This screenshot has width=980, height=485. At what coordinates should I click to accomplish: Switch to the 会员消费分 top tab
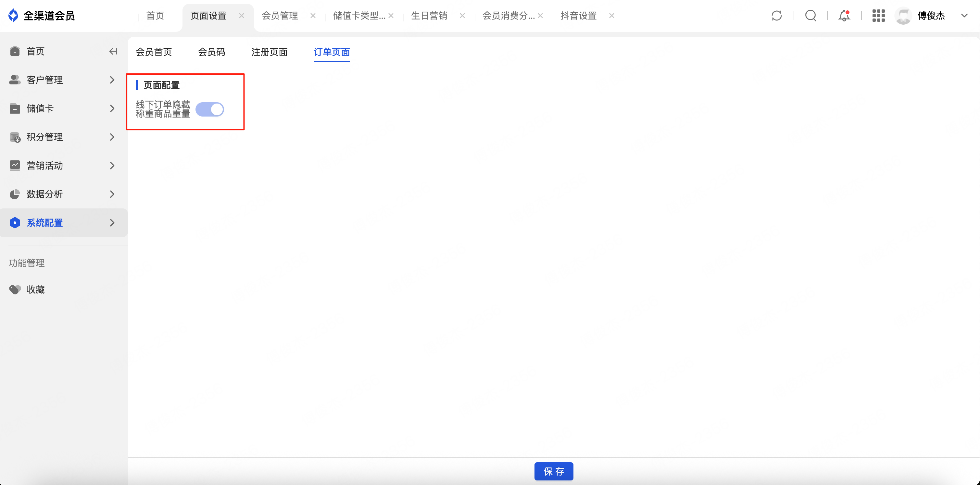(509, 16)
